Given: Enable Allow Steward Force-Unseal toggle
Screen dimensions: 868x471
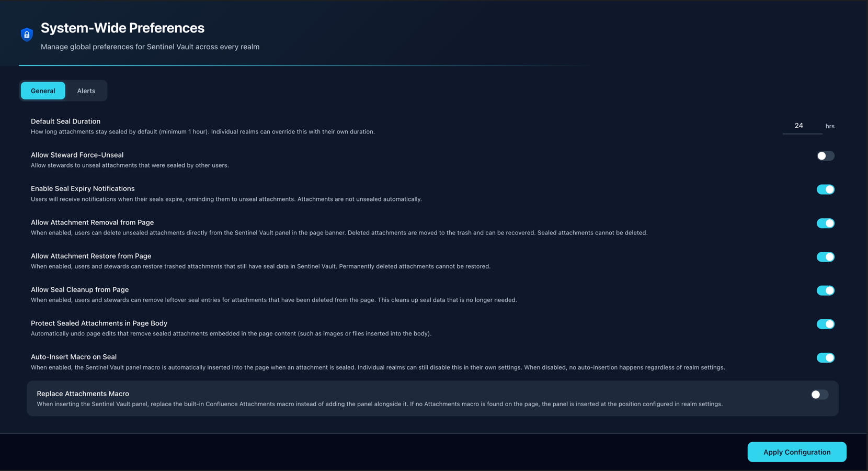Looking at the screenshot, I should [825, 156].
